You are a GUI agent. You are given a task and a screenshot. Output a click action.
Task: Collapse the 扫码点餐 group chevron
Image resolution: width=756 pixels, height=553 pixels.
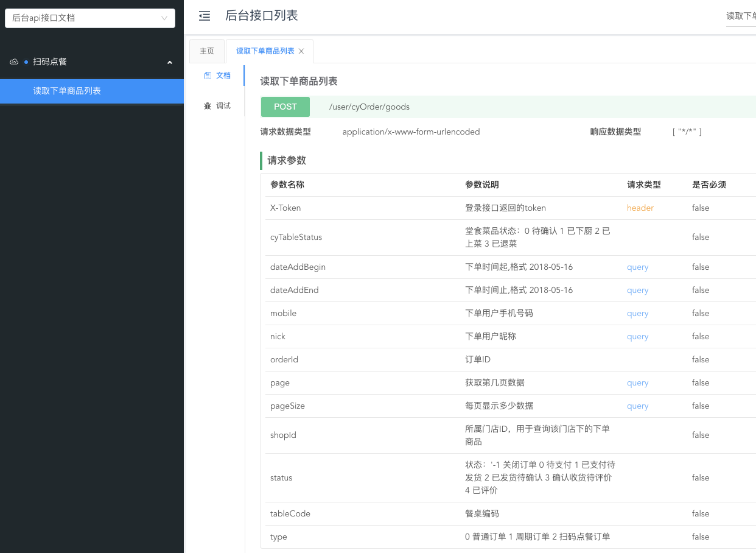click(170, 62)
